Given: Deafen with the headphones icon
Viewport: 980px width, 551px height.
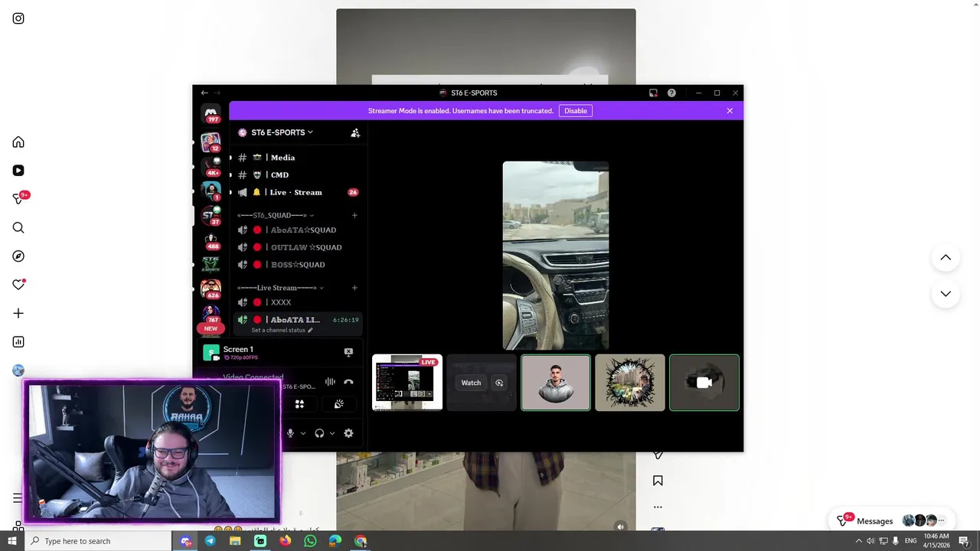Looking at the screenshot, I should click(319, 433).
